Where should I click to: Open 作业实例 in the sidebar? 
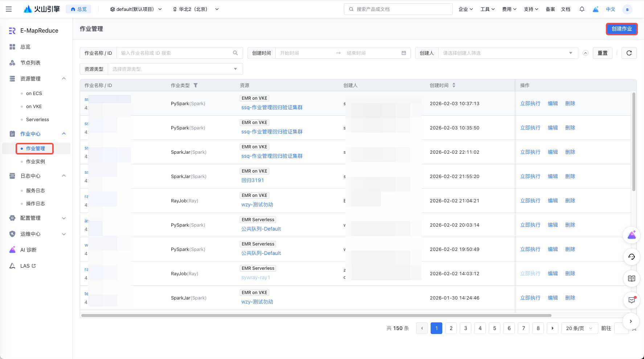coord(36,161)
